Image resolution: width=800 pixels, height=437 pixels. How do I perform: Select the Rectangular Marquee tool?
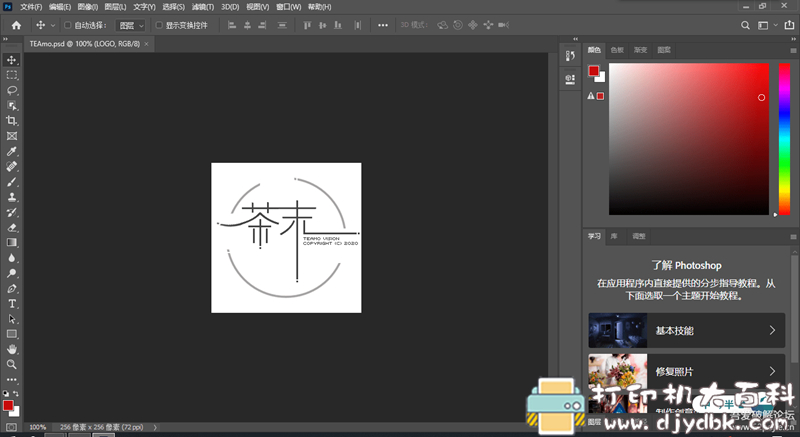[x=12, y=75]
